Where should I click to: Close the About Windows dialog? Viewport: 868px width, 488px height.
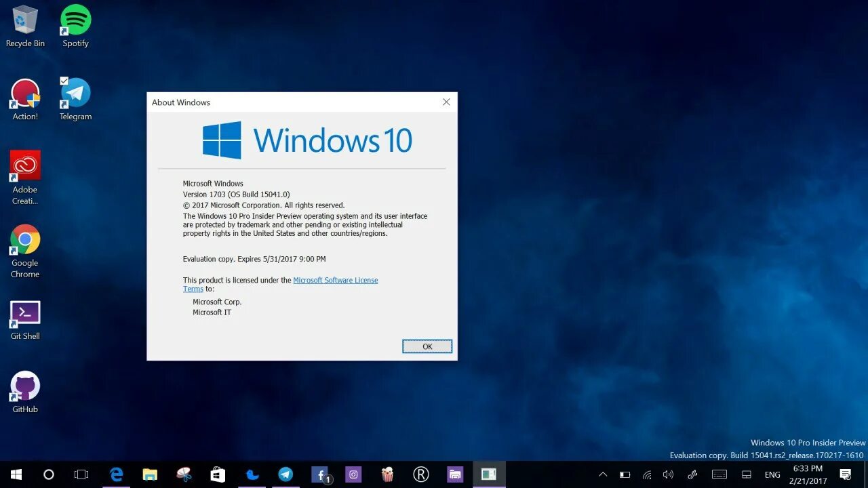tap(446, 102)
